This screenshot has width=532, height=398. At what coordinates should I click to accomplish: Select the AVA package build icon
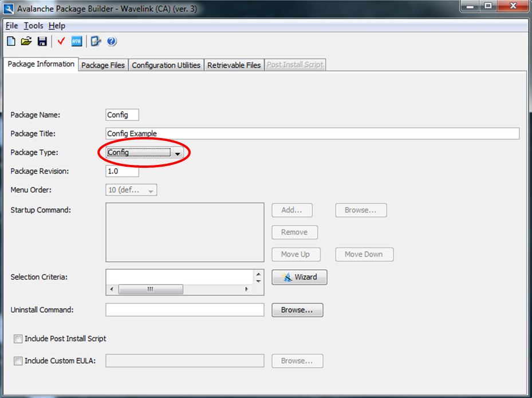coord(76,41)
